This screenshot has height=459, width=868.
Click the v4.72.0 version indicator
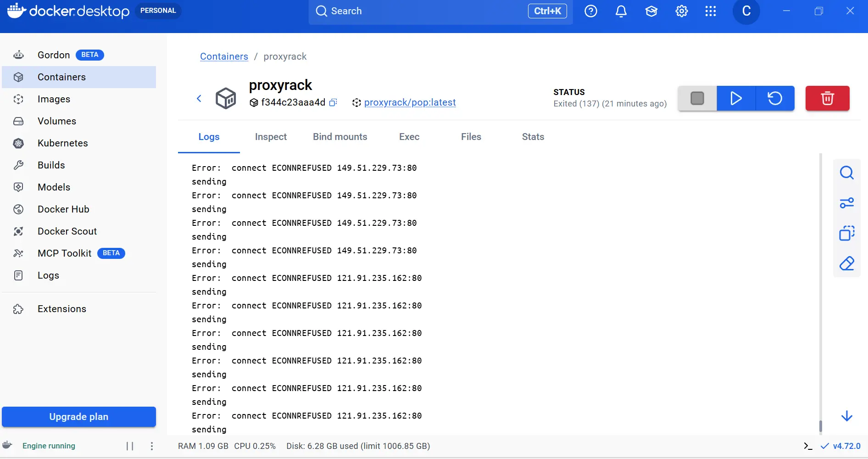point(840,446)
